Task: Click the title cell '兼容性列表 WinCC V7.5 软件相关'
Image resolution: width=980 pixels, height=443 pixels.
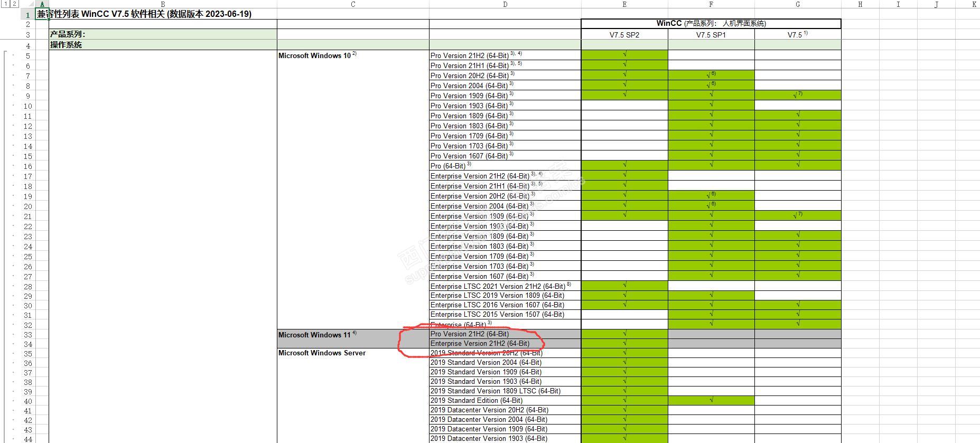Action: [x=144, y=14]
